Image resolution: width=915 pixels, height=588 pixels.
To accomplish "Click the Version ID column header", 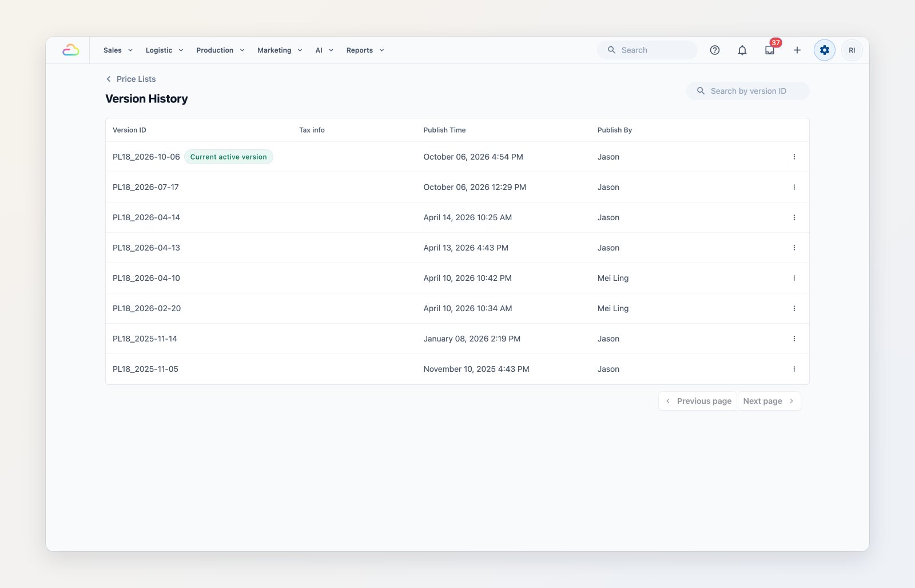I will tap(129, 130).
